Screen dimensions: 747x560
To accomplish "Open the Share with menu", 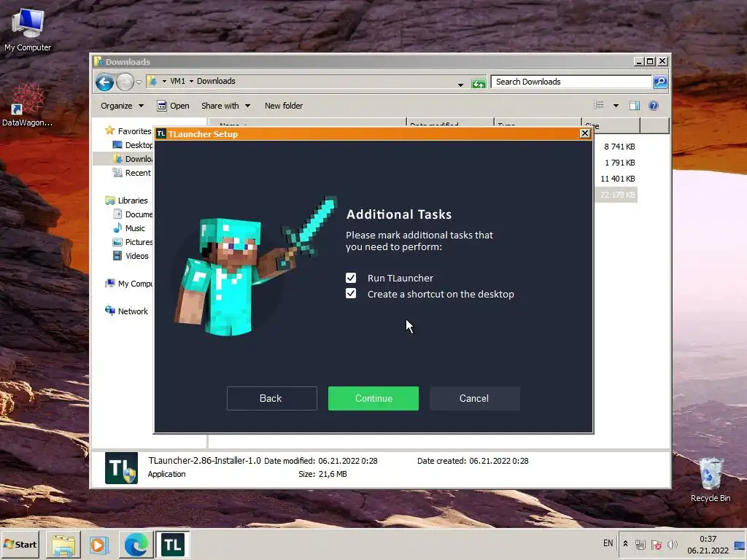I will (x=225, y=106).
